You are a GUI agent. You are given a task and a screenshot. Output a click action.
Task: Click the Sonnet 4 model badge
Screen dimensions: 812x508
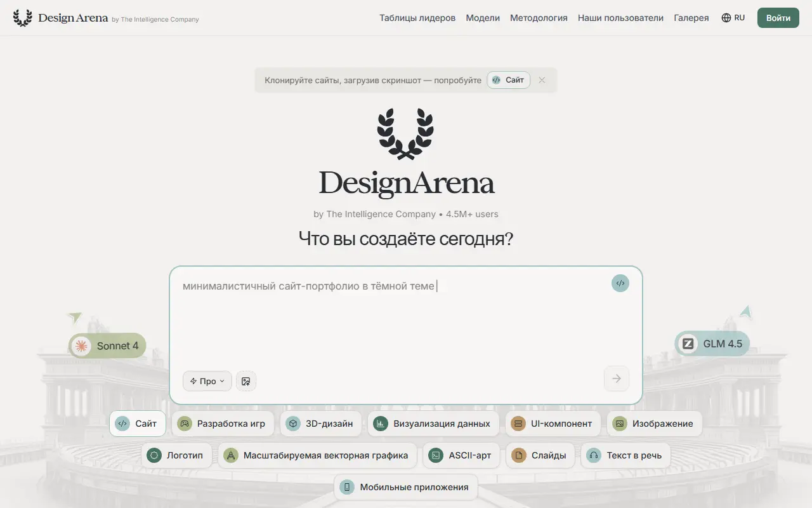click(107, 346)
